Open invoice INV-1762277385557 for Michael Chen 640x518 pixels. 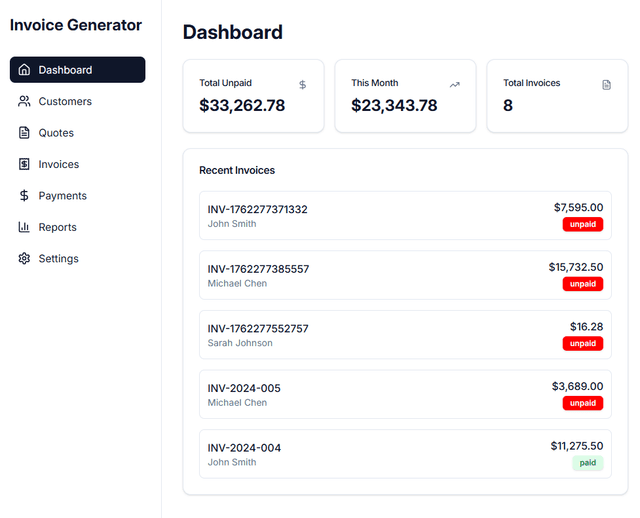(258, 269)
